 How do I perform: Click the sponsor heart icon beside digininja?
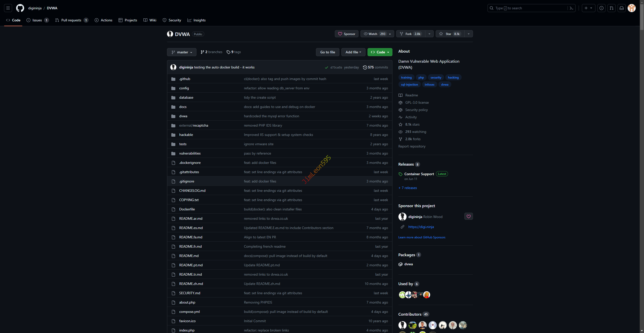[x=468, y=216]
